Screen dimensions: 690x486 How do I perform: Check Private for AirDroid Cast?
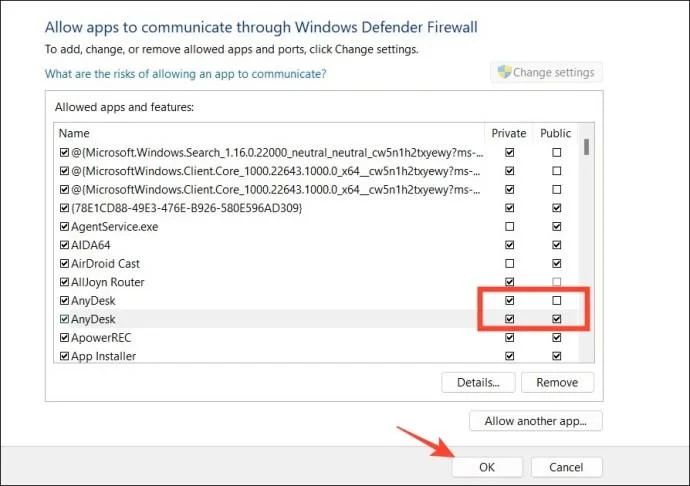click(510, 263)
